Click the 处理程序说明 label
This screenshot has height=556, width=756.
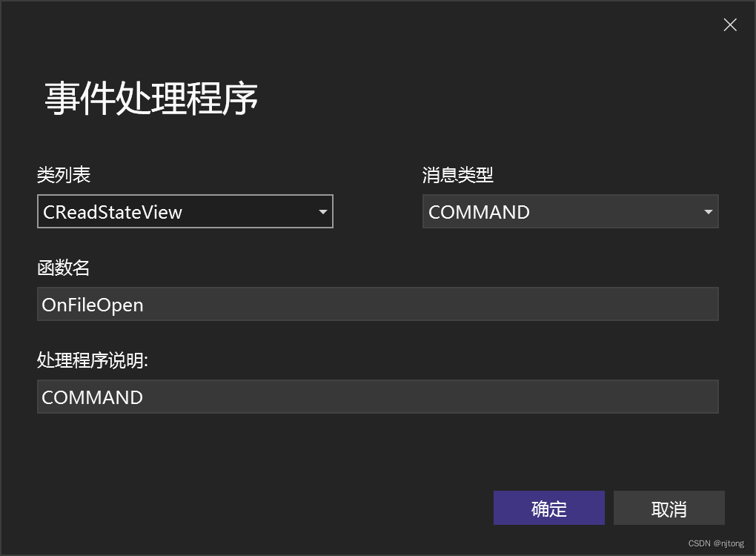coord(93,360)
